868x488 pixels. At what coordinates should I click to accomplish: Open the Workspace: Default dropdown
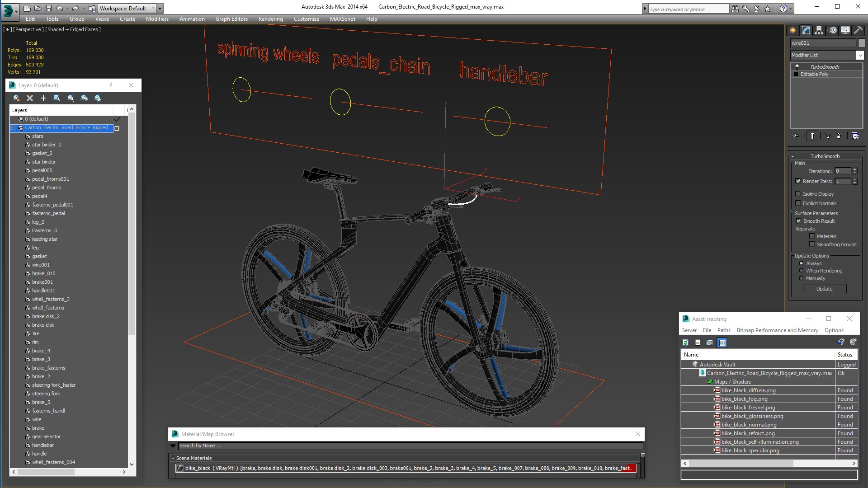[x=127, y=8]
